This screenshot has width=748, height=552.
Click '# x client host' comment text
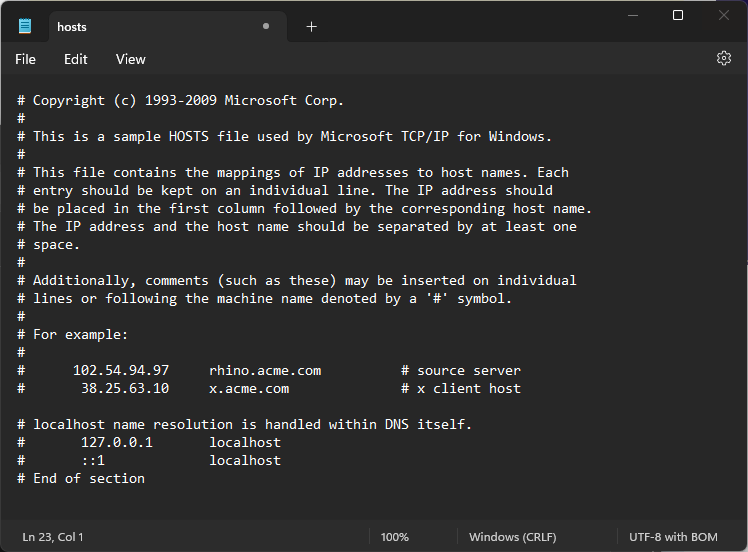click(x=461, y=388)
